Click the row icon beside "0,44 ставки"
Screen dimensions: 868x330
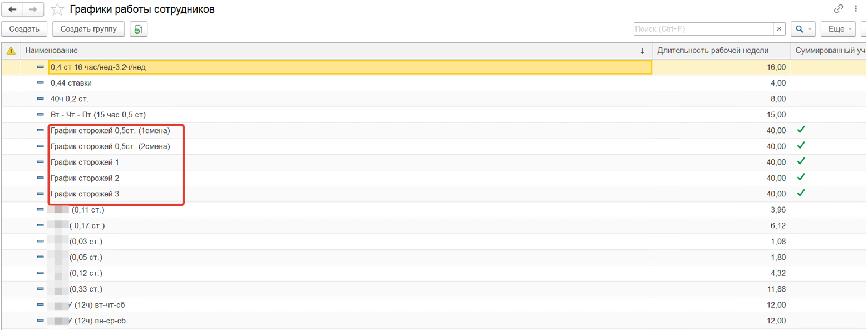pos(40,83)
